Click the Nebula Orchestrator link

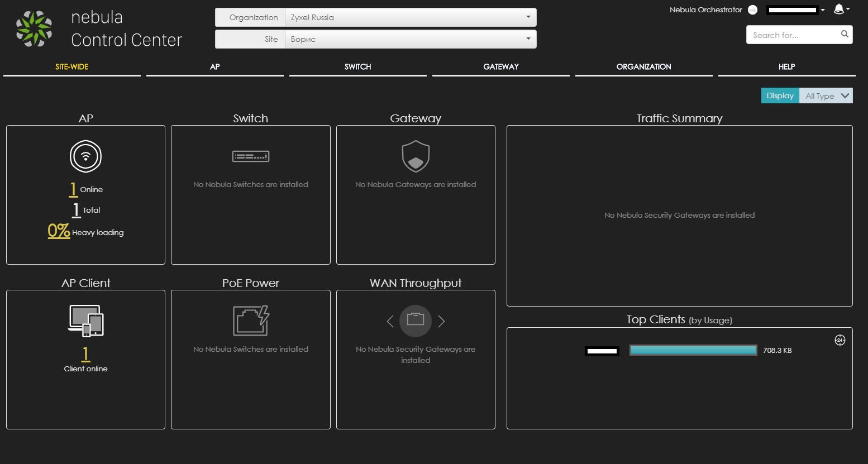pyautogui.click(x=706, y=10)
